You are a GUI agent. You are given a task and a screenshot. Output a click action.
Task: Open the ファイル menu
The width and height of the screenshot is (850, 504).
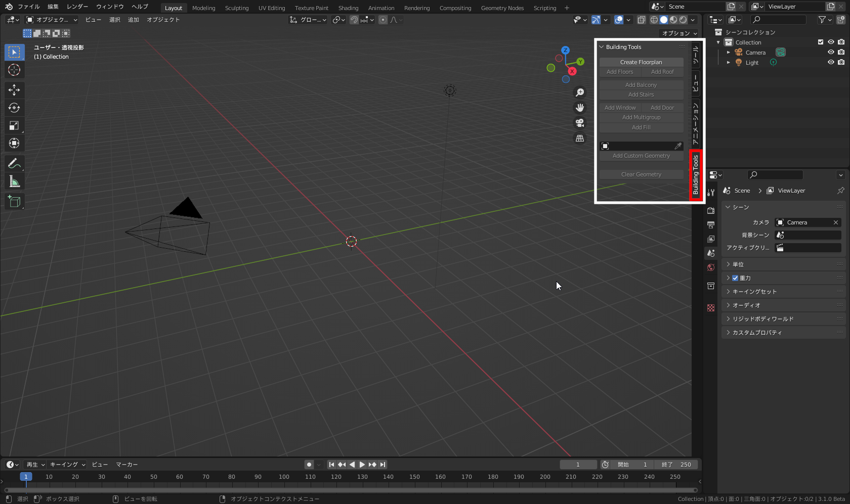[28, 7]
